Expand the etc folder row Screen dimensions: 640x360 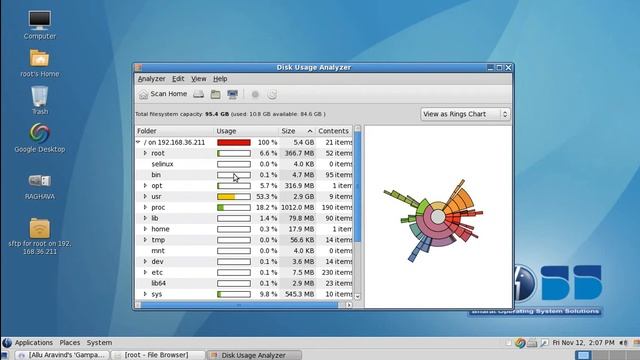[x=145, y=272]
